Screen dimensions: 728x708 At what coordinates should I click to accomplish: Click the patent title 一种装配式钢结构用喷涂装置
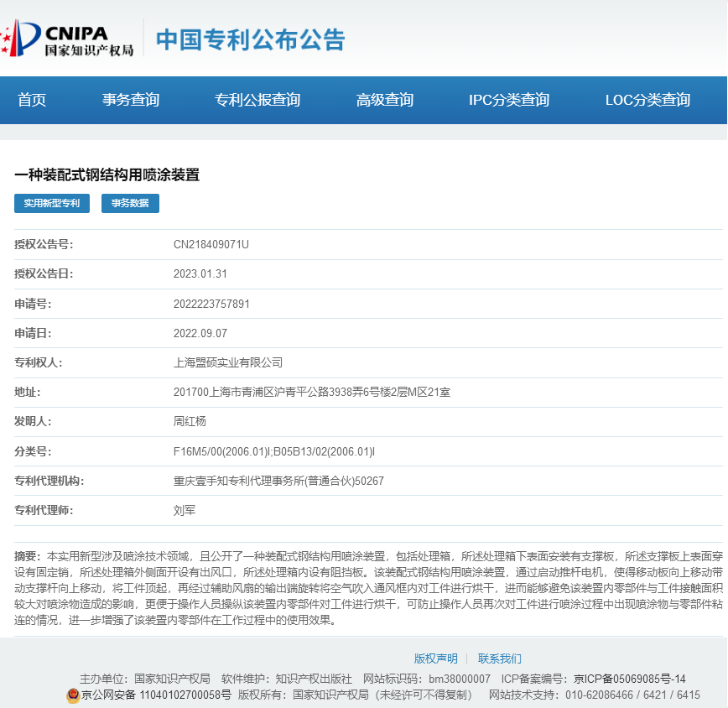point(107,174)
